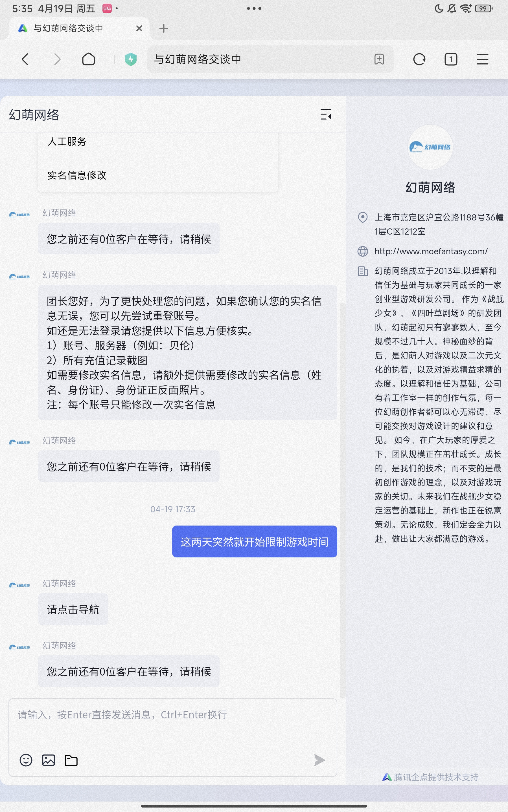
Task: Close the 与幻萌网络交谈中 tab
Action: [x=139, y=28]
